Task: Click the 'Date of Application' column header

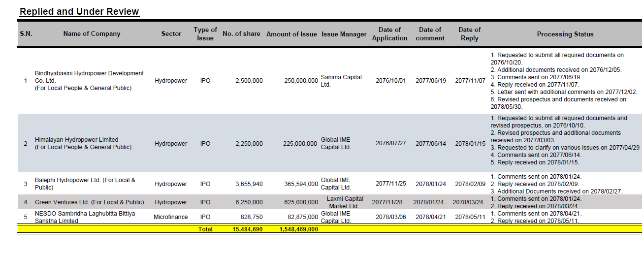Action: coord(390,34)
